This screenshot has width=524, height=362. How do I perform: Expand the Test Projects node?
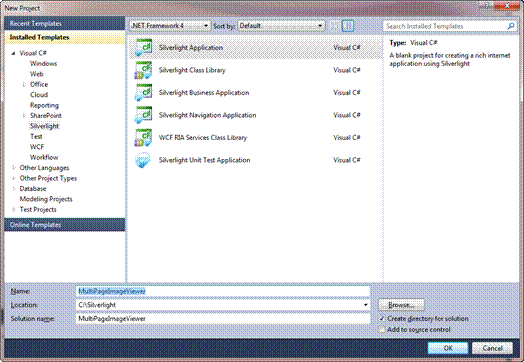point(14,209)
